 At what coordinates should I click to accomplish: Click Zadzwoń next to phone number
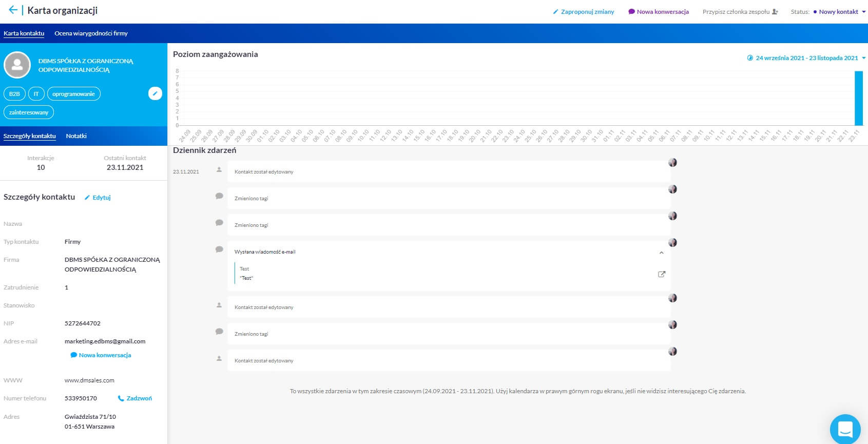click(135, 398)
